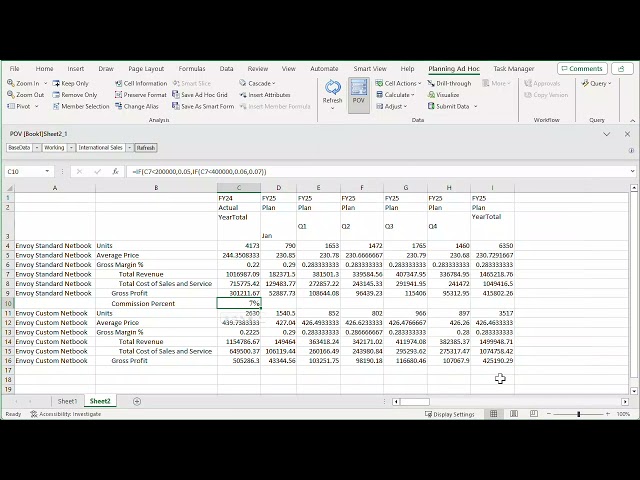This screenshot has width=640, height=480.
Task: Open the Calculate dropdown
Action: 395,95
